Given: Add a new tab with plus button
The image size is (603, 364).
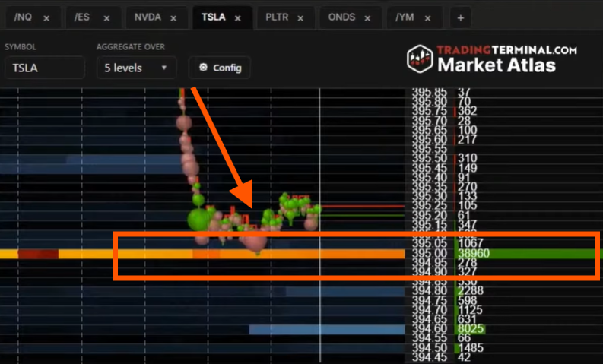Looking at the screenshot, I should pos(460,17).
